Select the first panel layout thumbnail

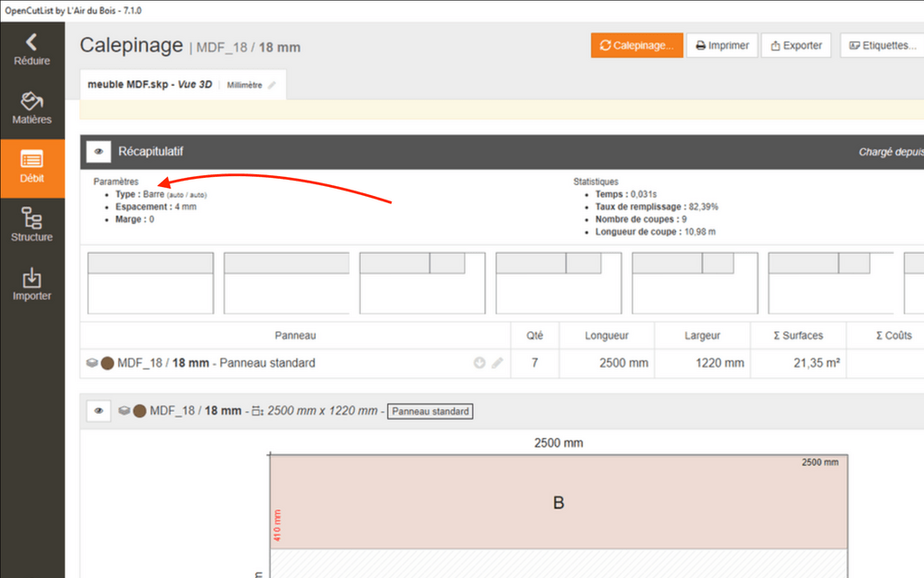point(150,283)
